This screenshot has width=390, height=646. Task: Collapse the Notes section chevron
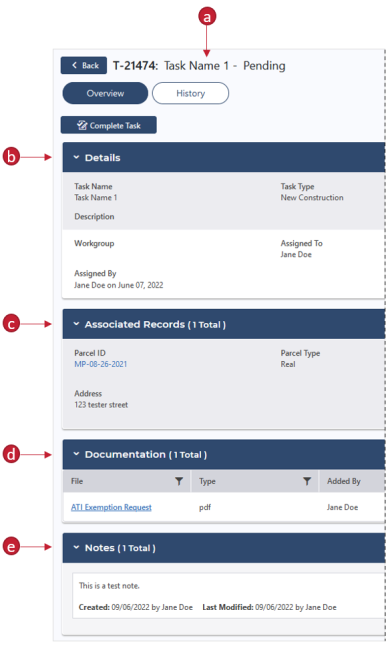(76, 548)
